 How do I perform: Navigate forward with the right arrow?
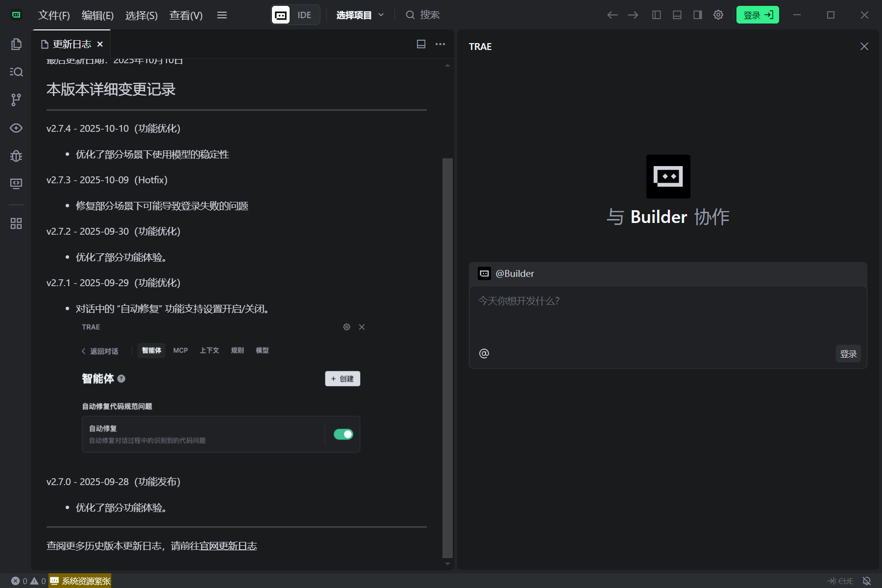(633, 15)
